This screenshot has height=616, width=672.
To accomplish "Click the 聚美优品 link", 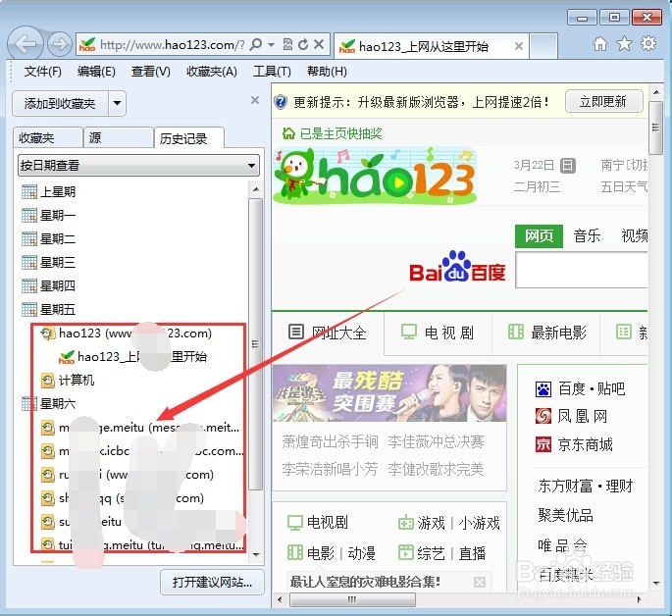I will coord(566,515).
